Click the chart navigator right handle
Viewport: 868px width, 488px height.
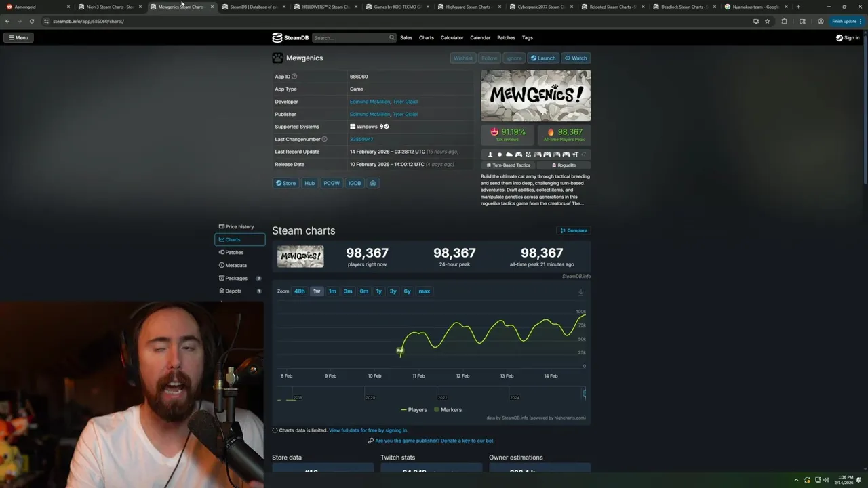click(584, 393)
